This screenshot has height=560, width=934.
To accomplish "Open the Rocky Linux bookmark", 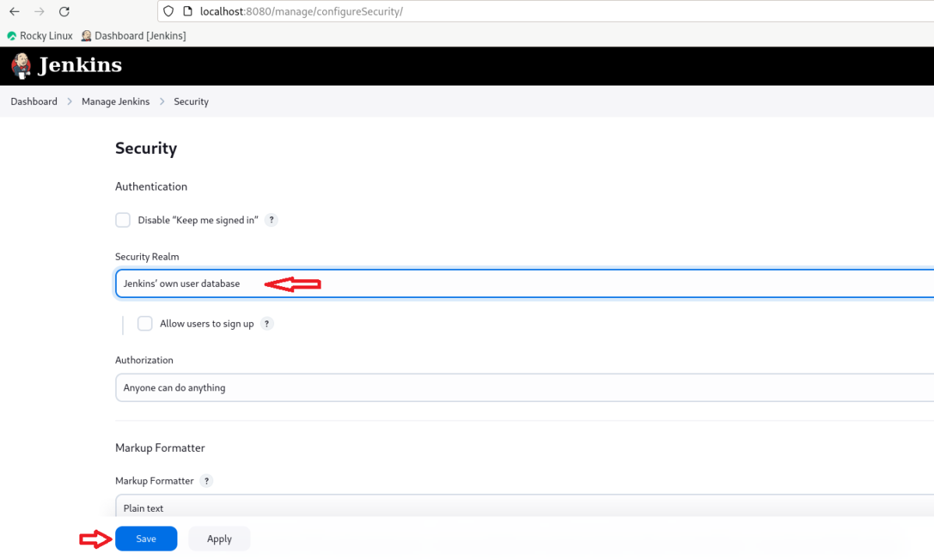I will 39,36.
